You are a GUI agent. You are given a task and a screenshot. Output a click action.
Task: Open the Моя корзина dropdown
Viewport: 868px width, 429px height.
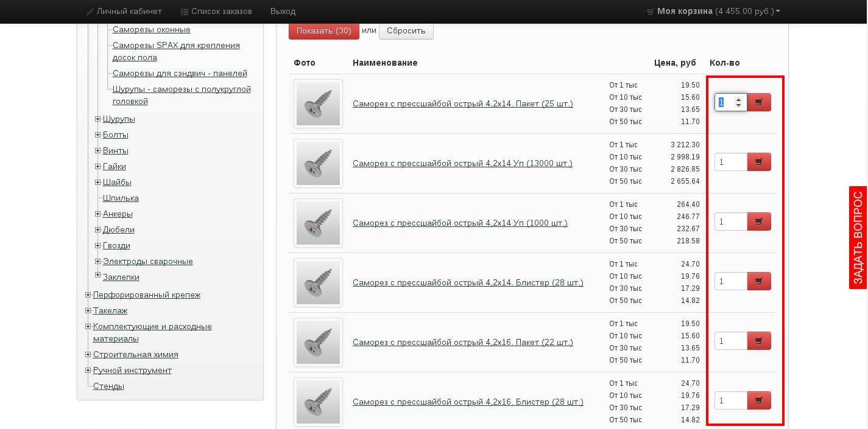[713, 12]
